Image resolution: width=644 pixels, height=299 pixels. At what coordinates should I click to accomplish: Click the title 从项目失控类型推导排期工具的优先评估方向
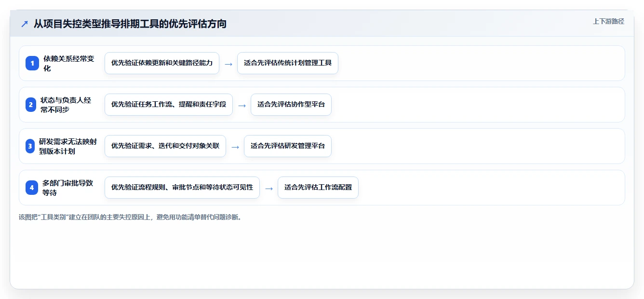130,24
